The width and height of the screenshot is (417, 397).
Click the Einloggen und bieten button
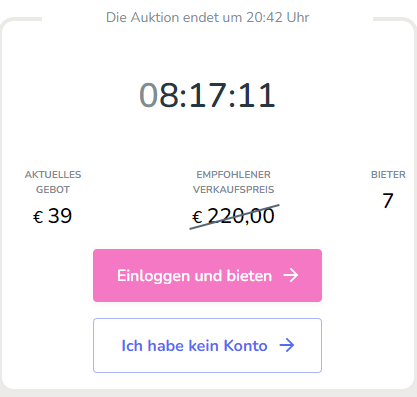click(207, 275)
